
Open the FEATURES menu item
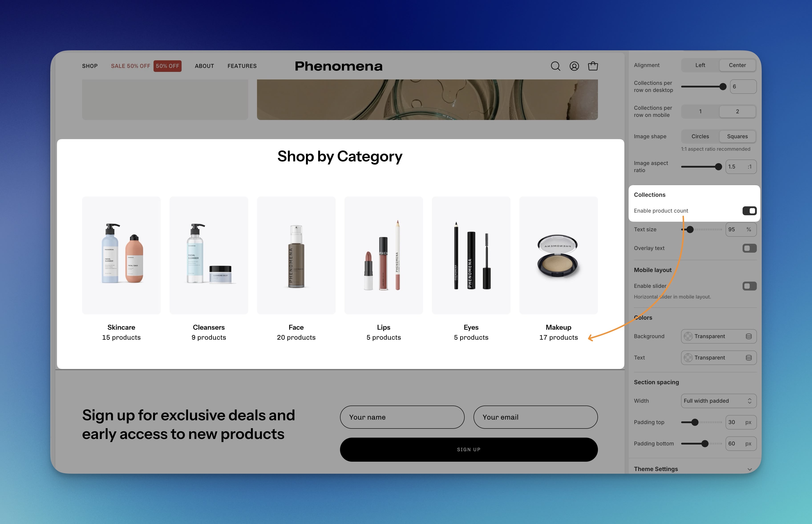(x=242, y=66)
